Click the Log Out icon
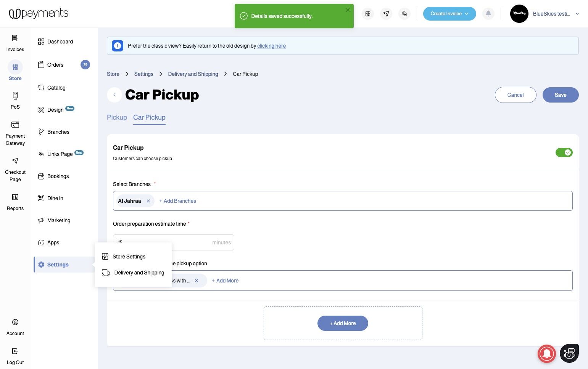 15,351
